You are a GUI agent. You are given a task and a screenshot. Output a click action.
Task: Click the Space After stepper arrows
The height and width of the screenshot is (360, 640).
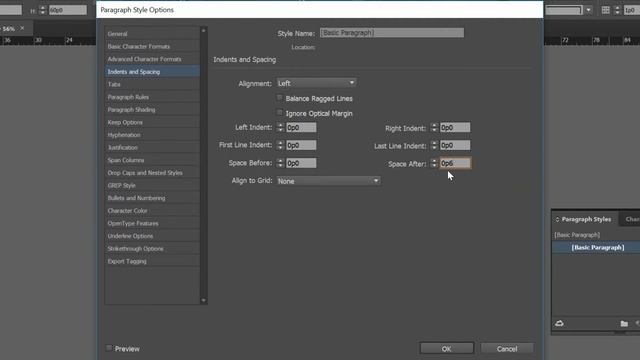(x=434, y=163)
